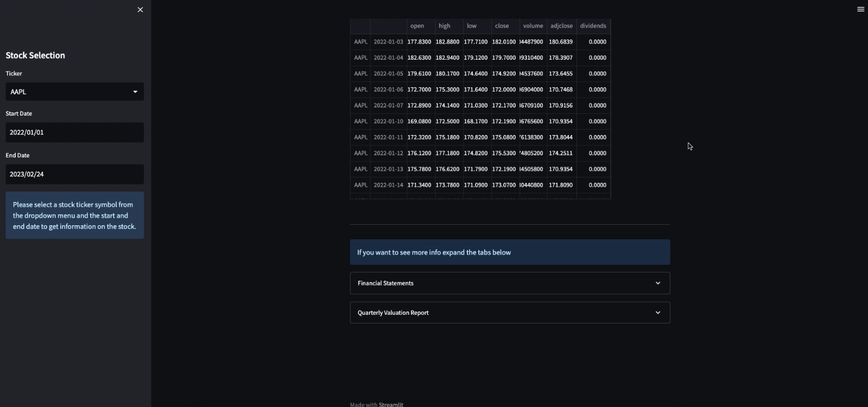Select the 2022-01-10 date cell

tap(388, 122)
